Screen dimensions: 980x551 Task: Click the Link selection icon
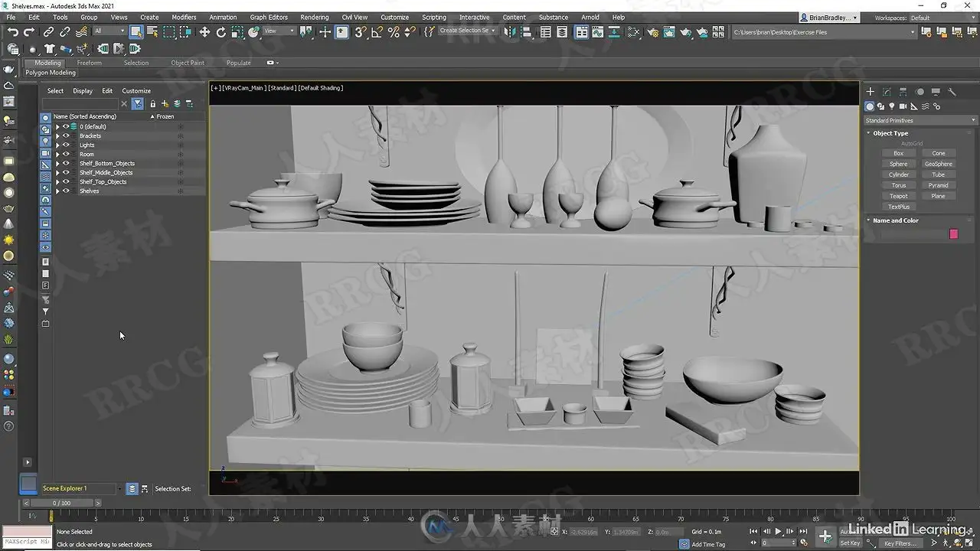(48, 32)
